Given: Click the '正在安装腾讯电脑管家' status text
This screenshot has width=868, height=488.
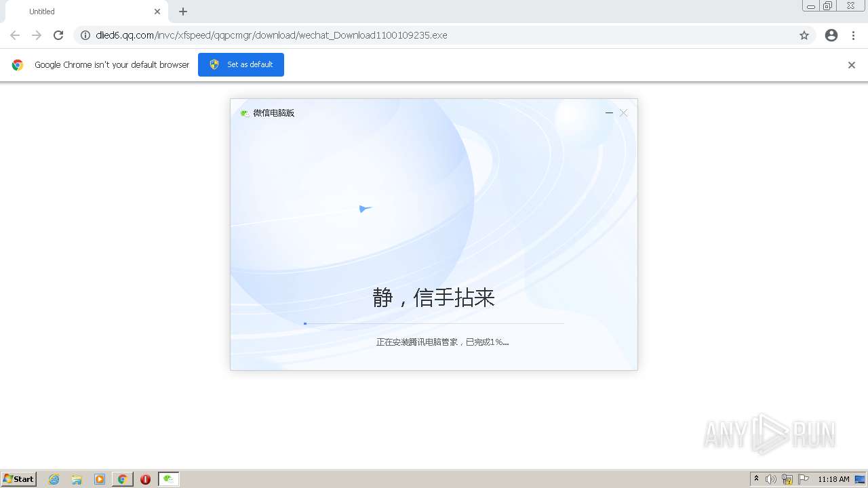Looking at the screenshot, I should 443,342.
